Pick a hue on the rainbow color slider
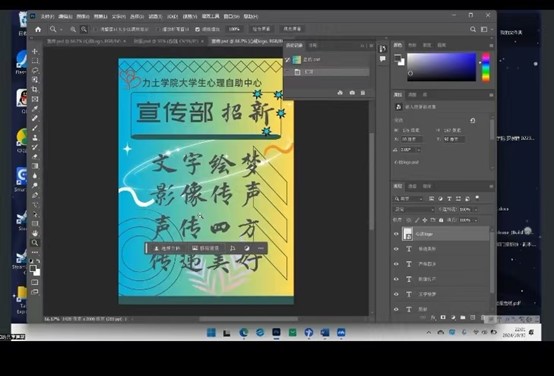554x376 pixels. 486,67
